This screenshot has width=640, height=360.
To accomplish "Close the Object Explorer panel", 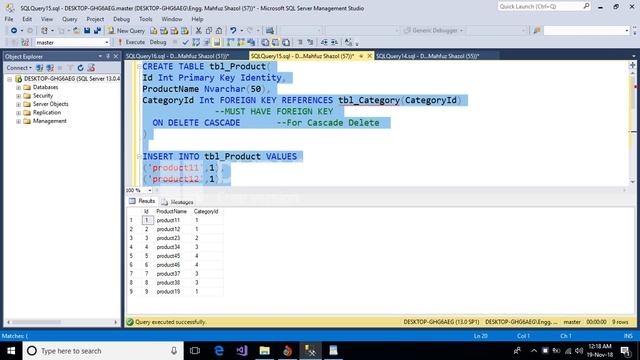I will pos(116,56).
